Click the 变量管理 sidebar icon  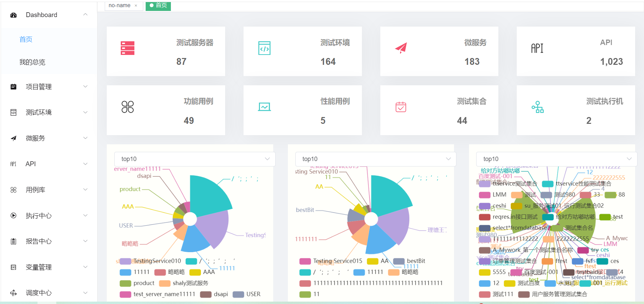tap(14, 267)
